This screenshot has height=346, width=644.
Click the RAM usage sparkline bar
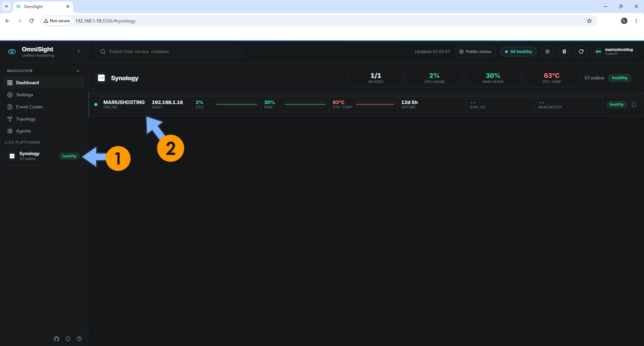(305, 104)
